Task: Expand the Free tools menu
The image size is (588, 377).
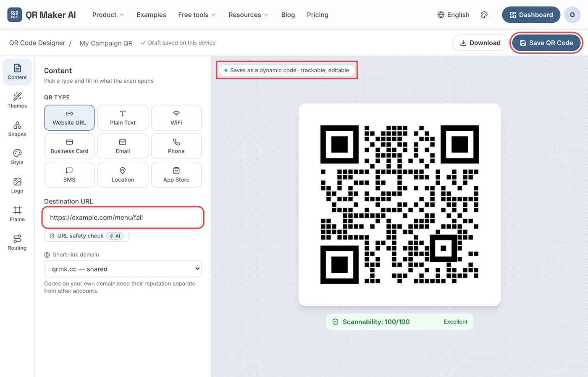Action: pyautogui.click(x=197, y=15)
